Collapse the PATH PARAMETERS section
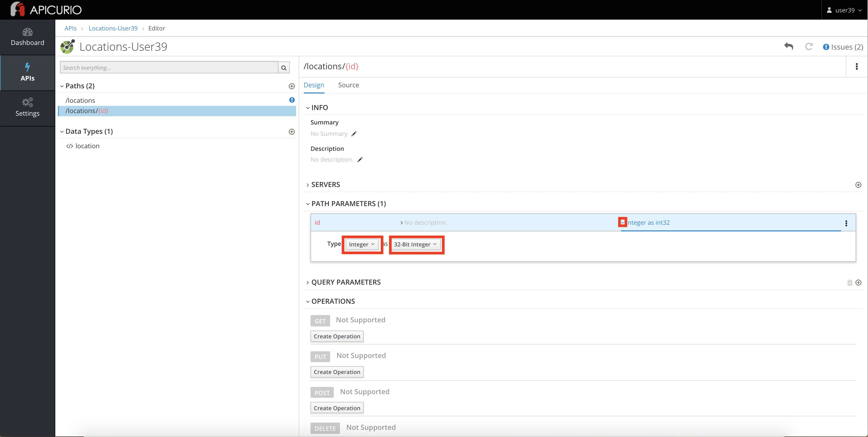Screen dimensions: 868x437 [x=308, y=204]
